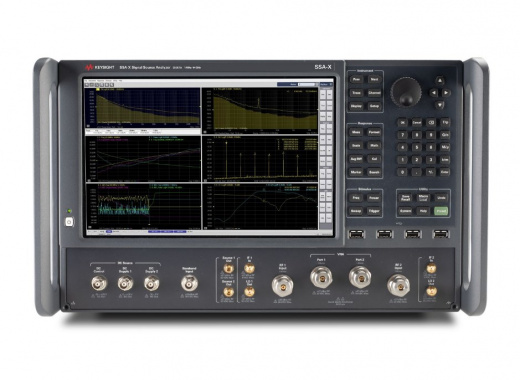
Task: Tap digit 5 on the keypad
Action: pos(417,147)
